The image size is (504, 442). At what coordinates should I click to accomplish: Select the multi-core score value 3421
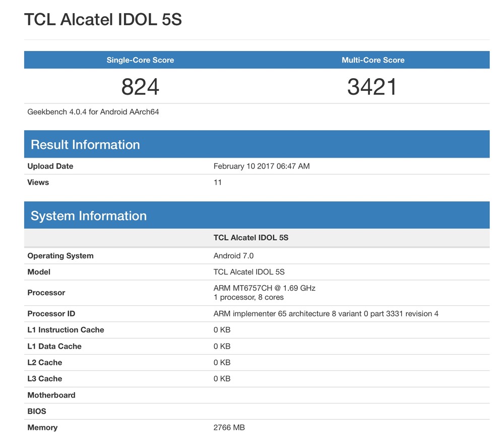(372, 87)
